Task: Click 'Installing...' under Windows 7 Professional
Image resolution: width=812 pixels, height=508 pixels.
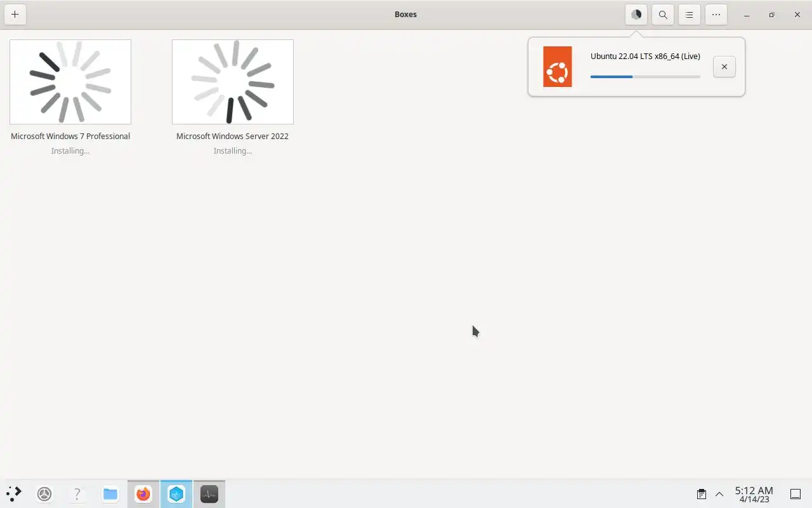Action: click(x=70, y=151)
